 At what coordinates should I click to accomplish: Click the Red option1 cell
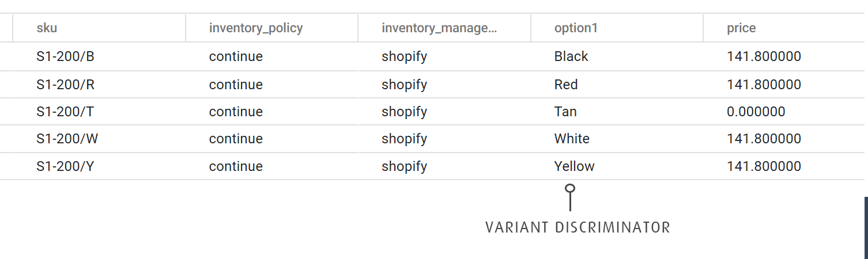point(566,85)
